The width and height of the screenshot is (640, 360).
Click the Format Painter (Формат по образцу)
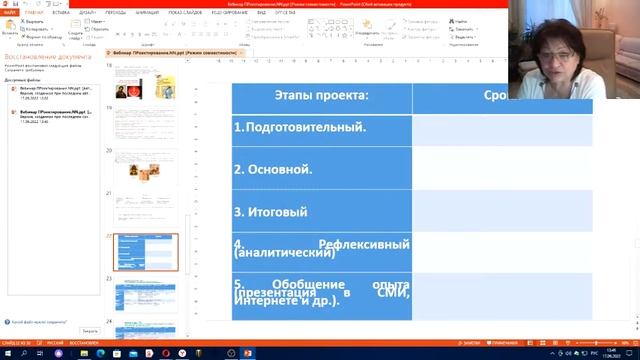[42, 37]
